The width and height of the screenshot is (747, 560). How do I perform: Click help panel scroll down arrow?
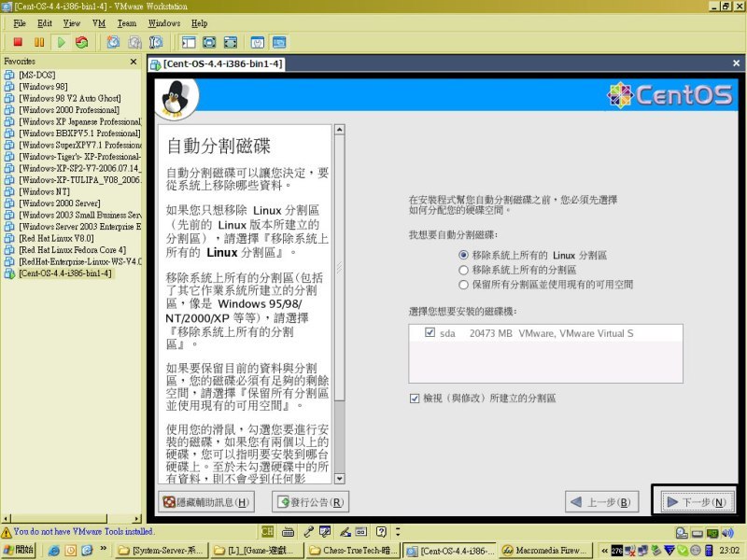(x=339, y=479)
